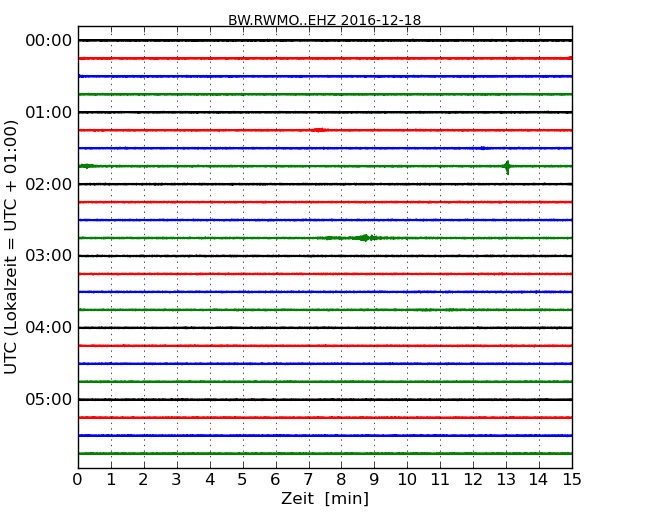Image resolution: width=650 pixels, height=520 pixels.
Task: Click the 03:00 time axis label
Action: pos(49,256)
